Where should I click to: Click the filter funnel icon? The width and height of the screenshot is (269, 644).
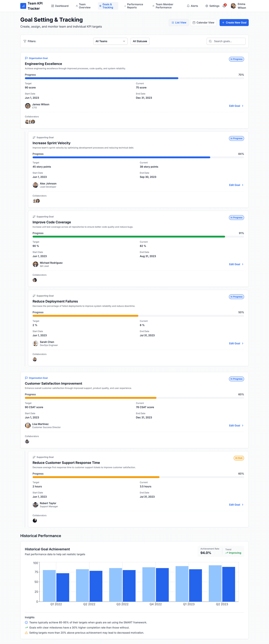click(x=25, y=41)
